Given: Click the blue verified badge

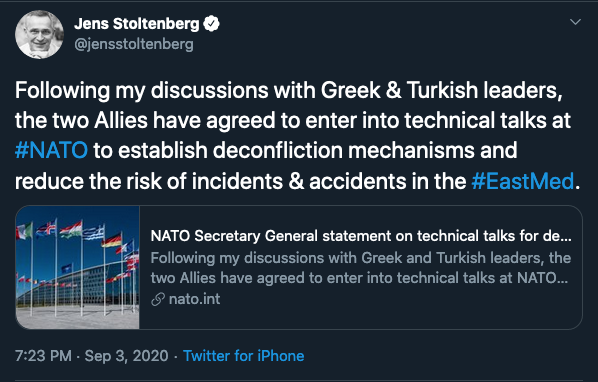Looking at the screenshot, I should (x=211, y=24).
